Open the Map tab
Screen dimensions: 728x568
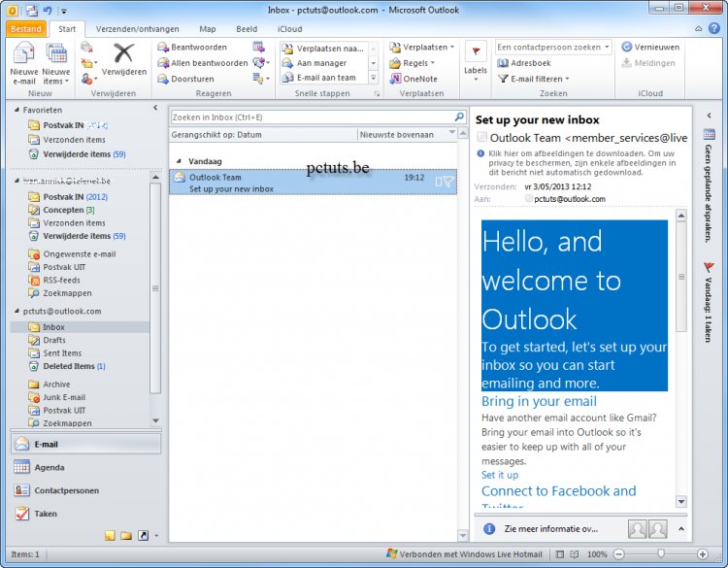[208, 29]
